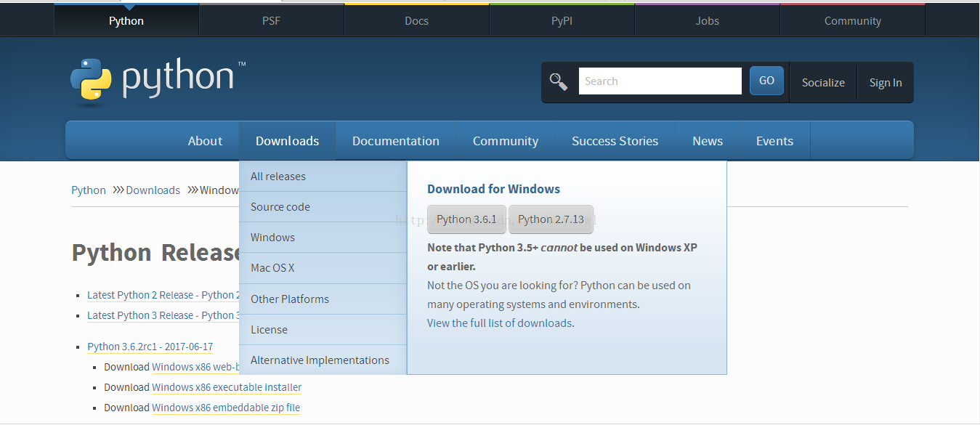Download Windows x86 embeddable zip file
Screen dimensions: 980x425
pos(226,408)
